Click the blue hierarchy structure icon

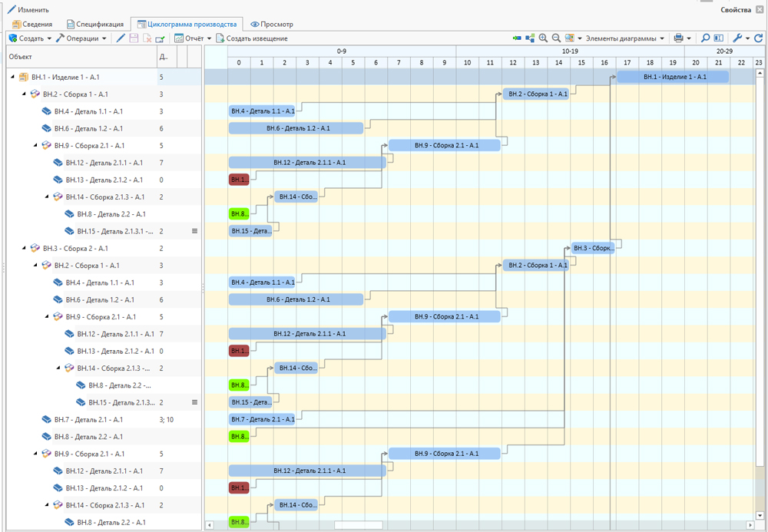point(530,38)
